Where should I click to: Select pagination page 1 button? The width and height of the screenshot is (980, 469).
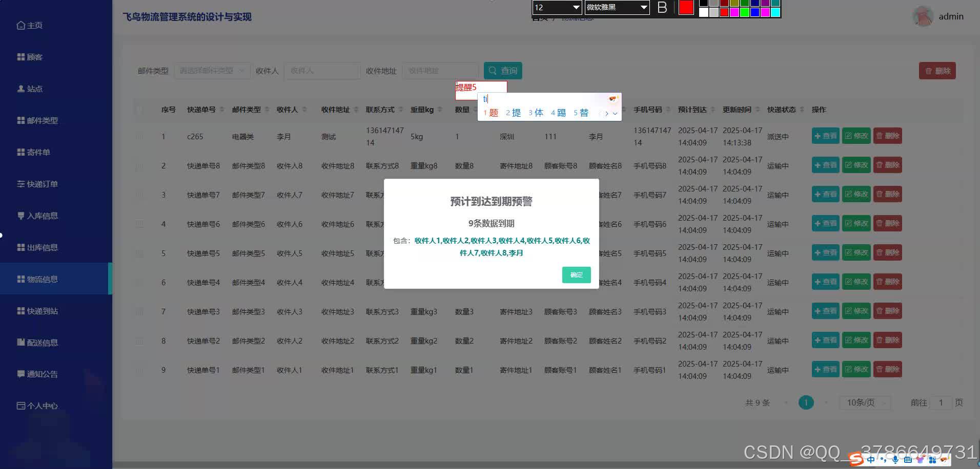806,402
